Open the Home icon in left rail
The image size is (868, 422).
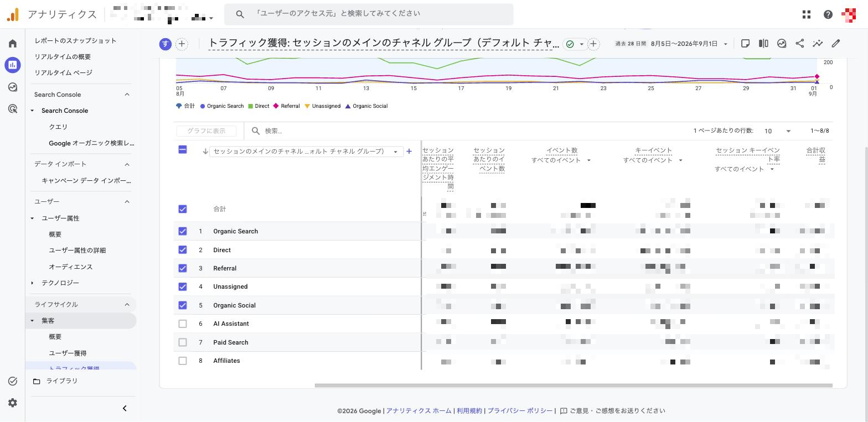13,43
